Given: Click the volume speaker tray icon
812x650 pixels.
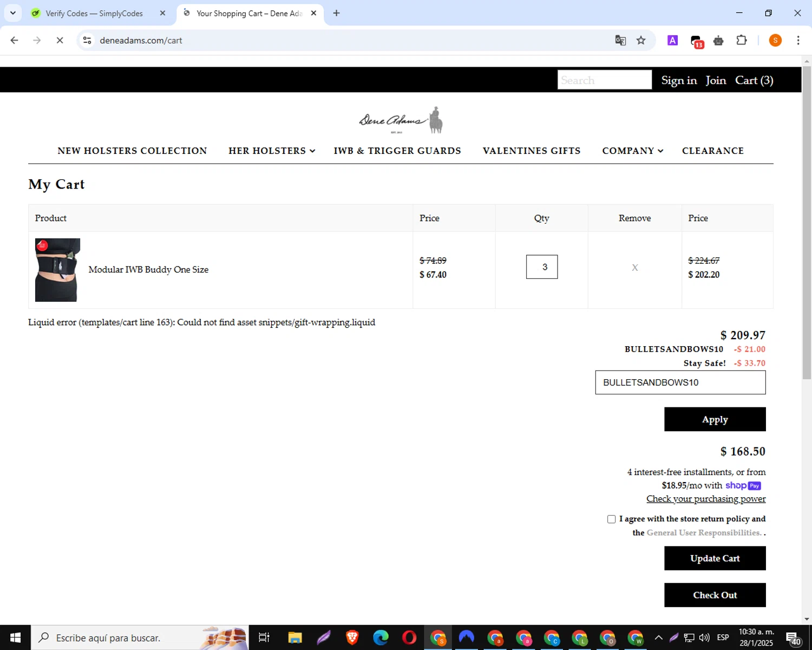Looking at the screenshot, I should coord(704,638).
